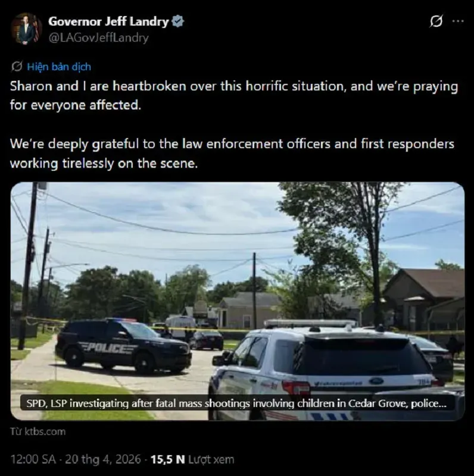Image resolution: width=474 pixels, height=476 pixels.
Task: Click the 20 thg 4, 2026 date
Action: tap(102, 459)
